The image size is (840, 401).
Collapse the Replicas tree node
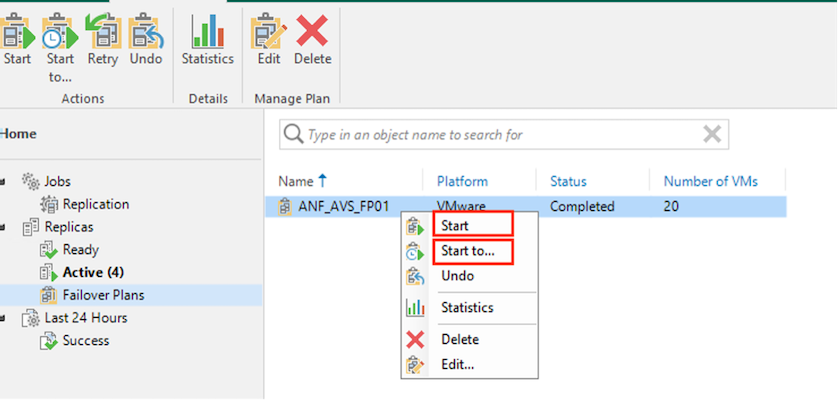point(3,228)
